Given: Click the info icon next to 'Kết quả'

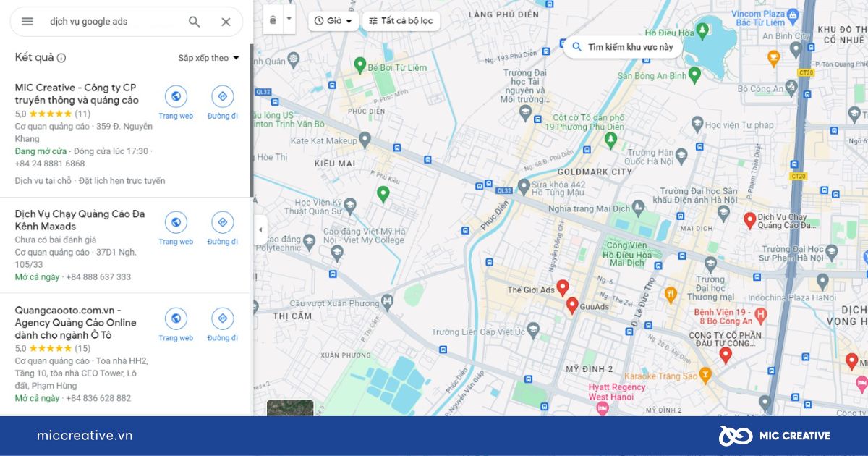Looking at the screenshot, I should (x=61, y=58).
